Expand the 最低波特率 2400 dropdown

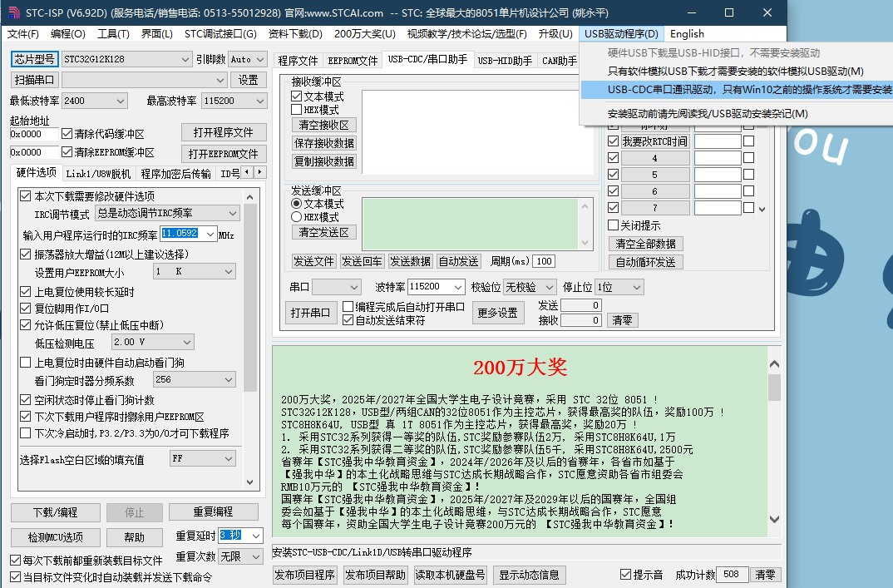tap(121, 101)
